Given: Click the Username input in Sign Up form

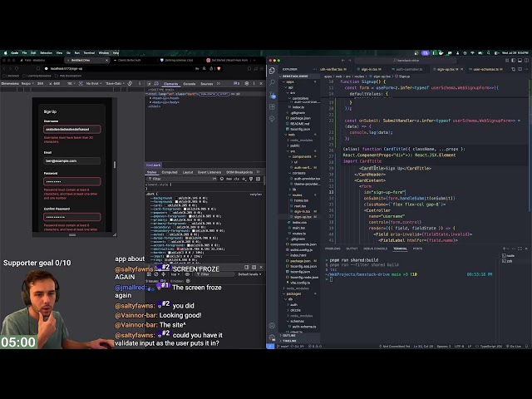Looking at the screenshot, I should 72,129.
